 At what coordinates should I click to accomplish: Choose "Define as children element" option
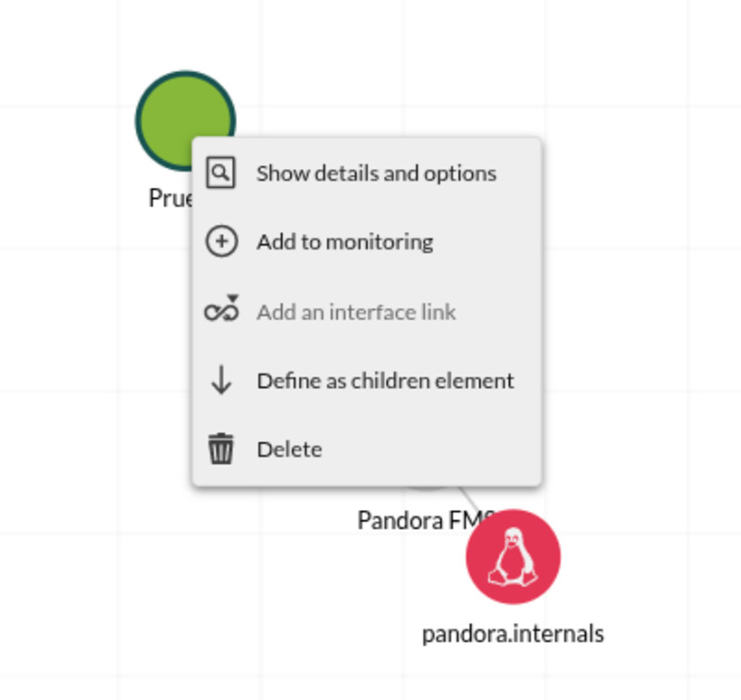pyautogui.click(x=386, y=380)
